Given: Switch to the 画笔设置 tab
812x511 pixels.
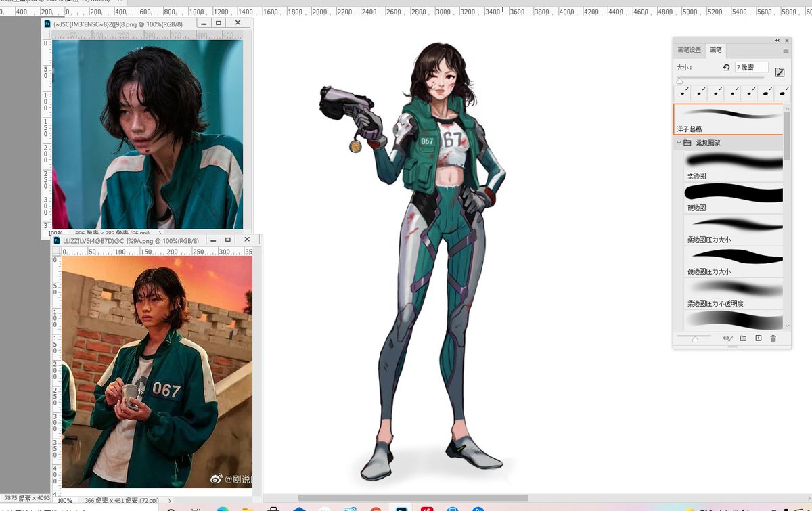Looking at the screenshot, I should tap(690, 50).
